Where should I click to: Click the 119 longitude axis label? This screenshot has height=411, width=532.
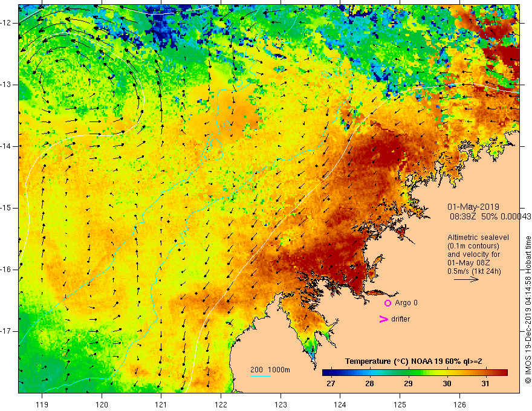point(42,404)
